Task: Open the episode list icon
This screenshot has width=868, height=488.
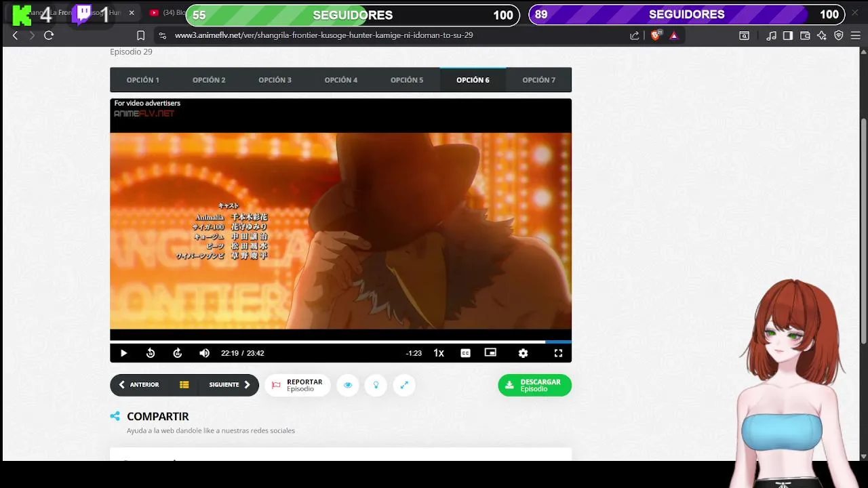Action: [x=184, y=385]
